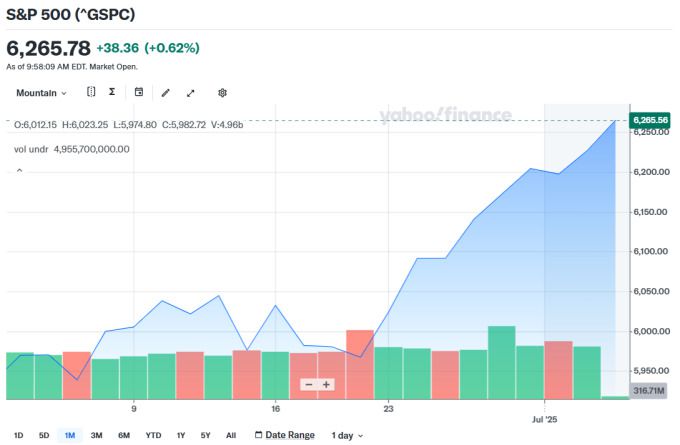Click the events calendar icon in toolbar
This screenshot has height=445, width=680.
point(139,92)
